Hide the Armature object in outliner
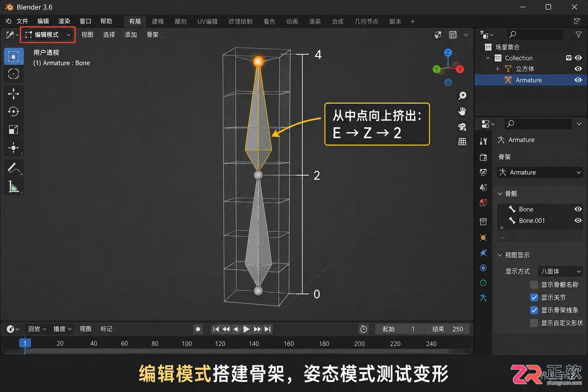This screenshot has height=392, width=588. point(578,80)
